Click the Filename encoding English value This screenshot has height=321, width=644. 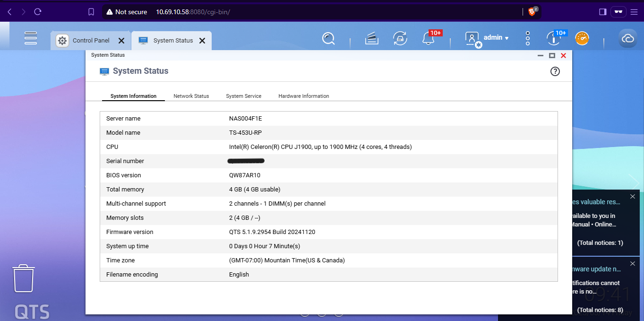239,275
